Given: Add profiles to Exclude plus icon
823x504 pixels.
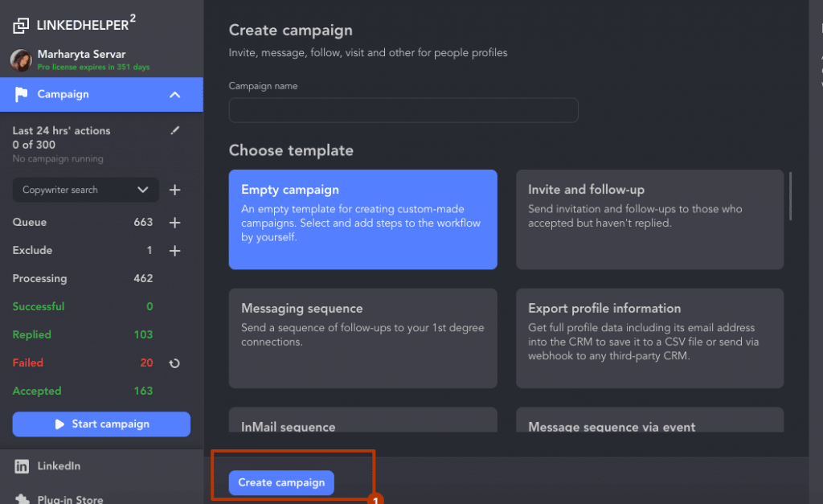Looking at the screenshot, I should [174, 251].
